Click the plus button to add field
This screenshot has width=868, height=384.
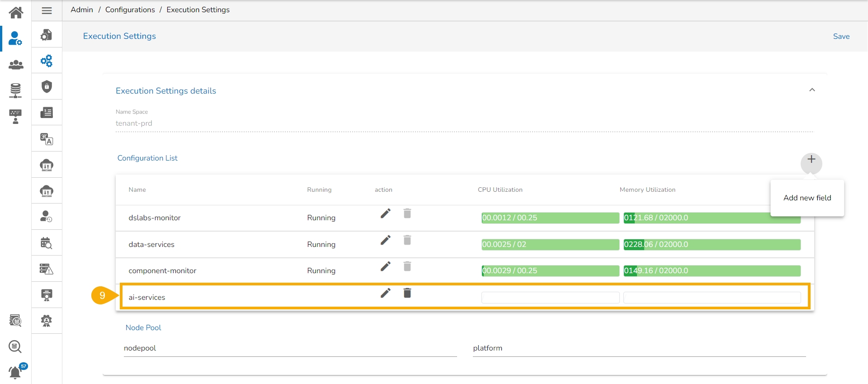[x=811, y=160]
